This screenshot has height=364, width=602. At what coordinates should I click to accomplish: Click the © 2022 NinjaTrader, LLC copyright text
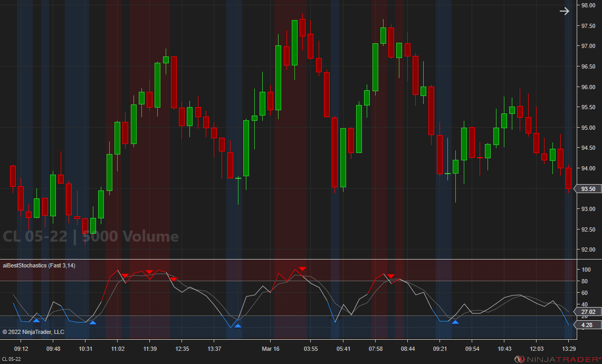34,332
